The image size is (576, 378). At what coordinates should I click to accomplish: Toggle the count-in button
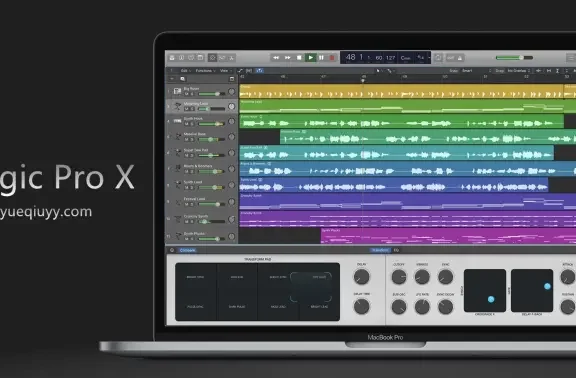[451, 58]
